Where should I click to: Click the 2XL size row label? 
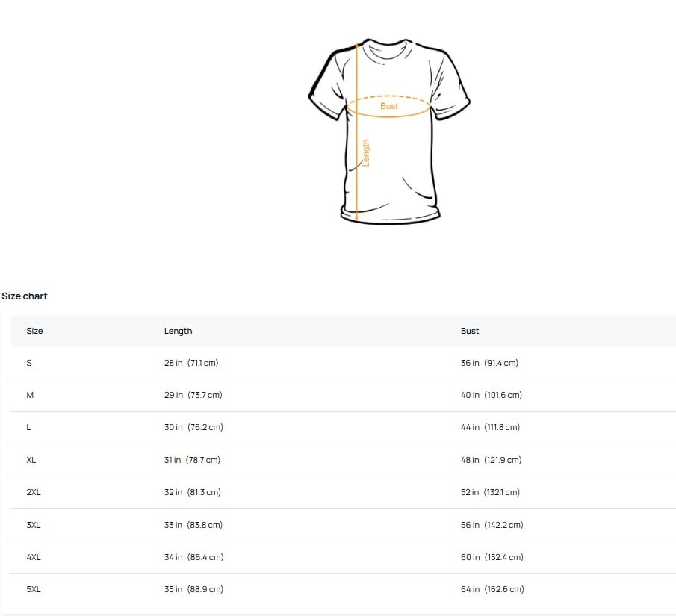click(x=34, y=492)
